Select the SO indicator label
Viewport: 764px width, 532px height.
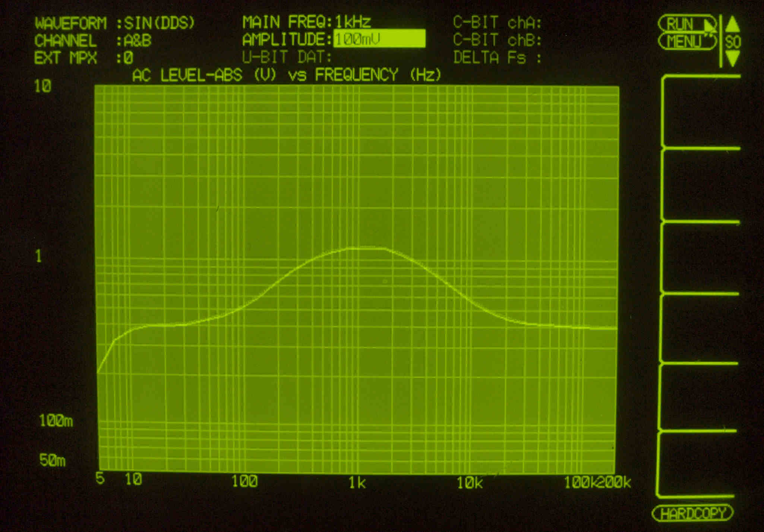coord(733,42)
